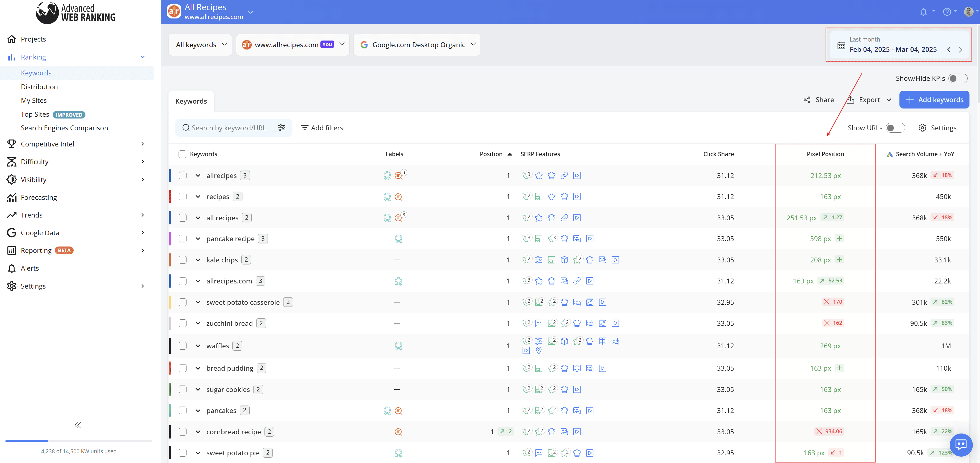Image resolution: width=980 pixels, height=463 pixels.
Task: Open the help question mark icon
Action: [947, 12]
